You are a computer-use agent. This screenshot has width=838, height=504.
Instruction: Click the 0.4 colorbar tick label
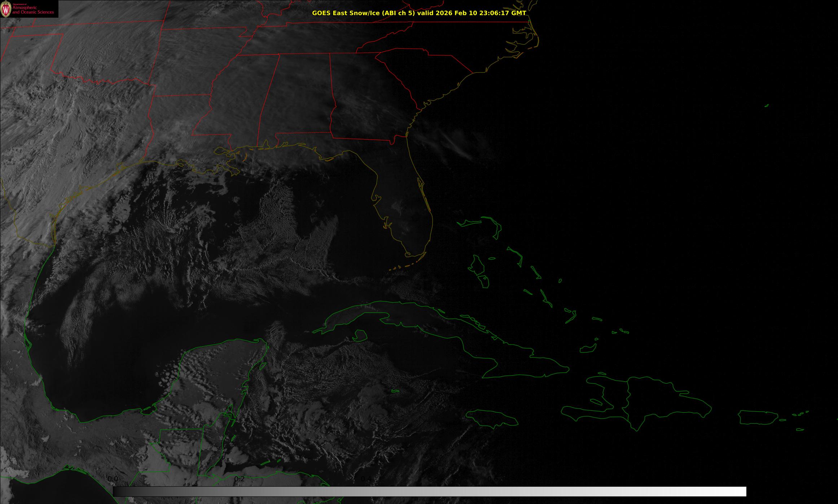[366, 479]
